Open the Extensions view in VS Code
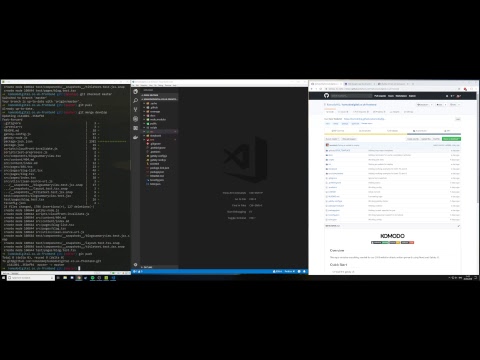 (x=135, y=128)
